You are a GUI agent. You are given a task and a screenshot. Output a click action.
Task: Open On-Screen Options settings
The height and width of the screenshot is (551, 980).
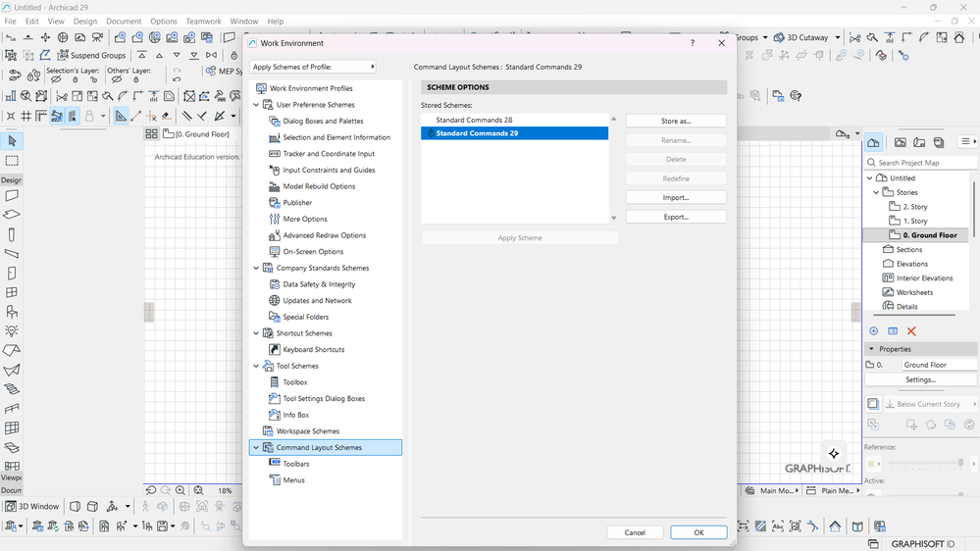coord(313,252)
